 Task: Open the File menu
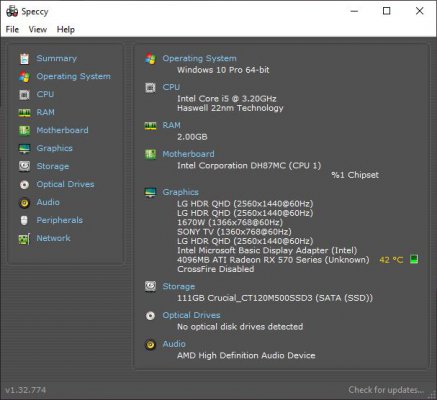(x=12, y=30)
